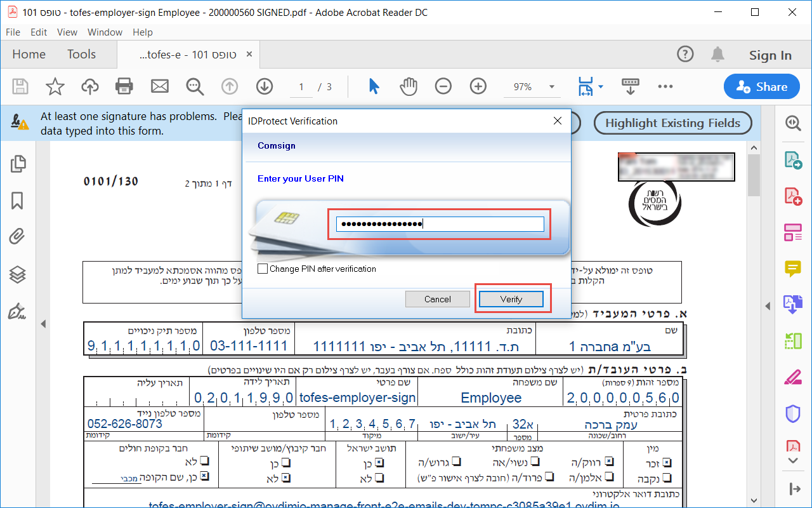Switch to the Tools tab

tap(81, 55)
